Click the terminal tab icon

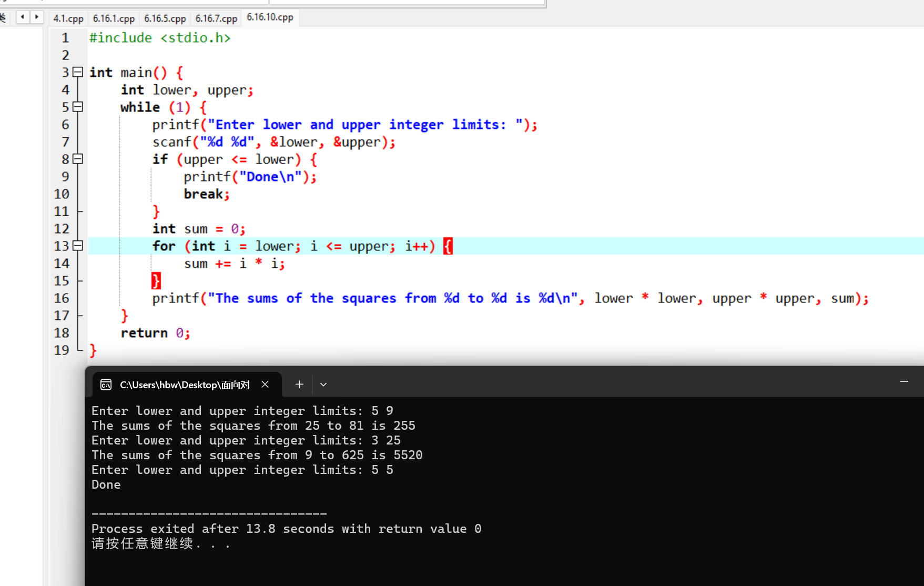pos(106,385)
